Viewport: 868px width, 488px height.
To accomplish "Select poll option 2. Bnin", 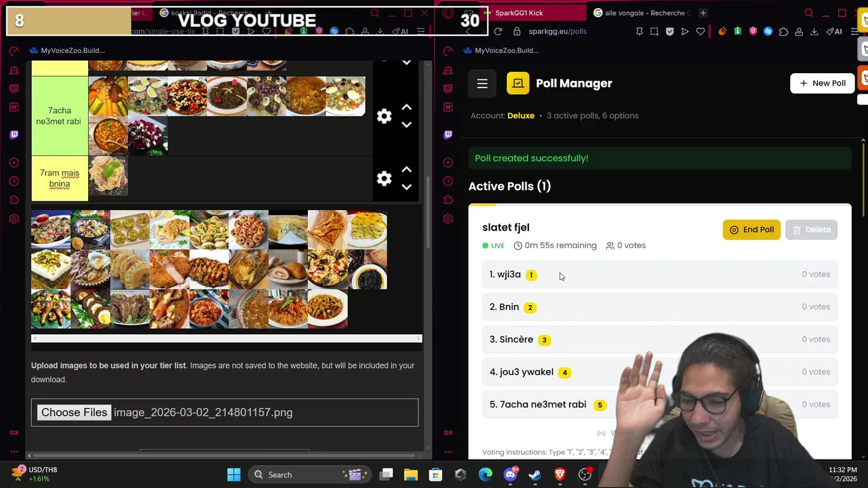I will 660,307.
